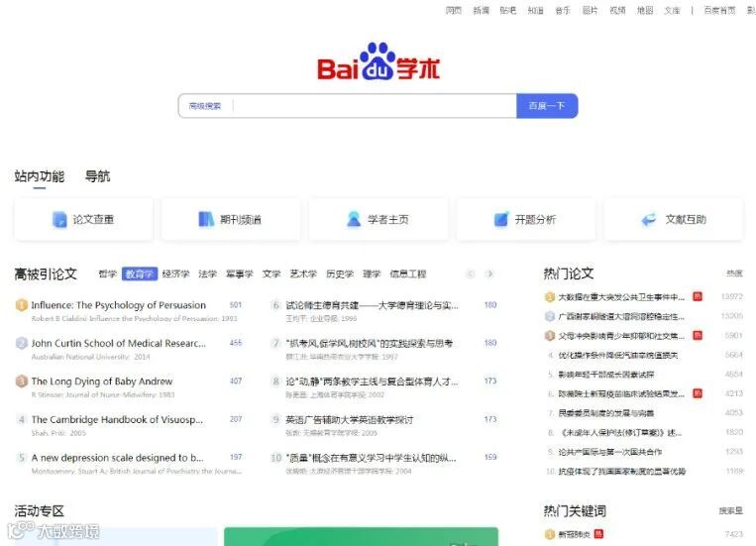Open 知道 in top navigation
Image resolution: width=756 pixels, height=546 pixels.
point(535,10)
